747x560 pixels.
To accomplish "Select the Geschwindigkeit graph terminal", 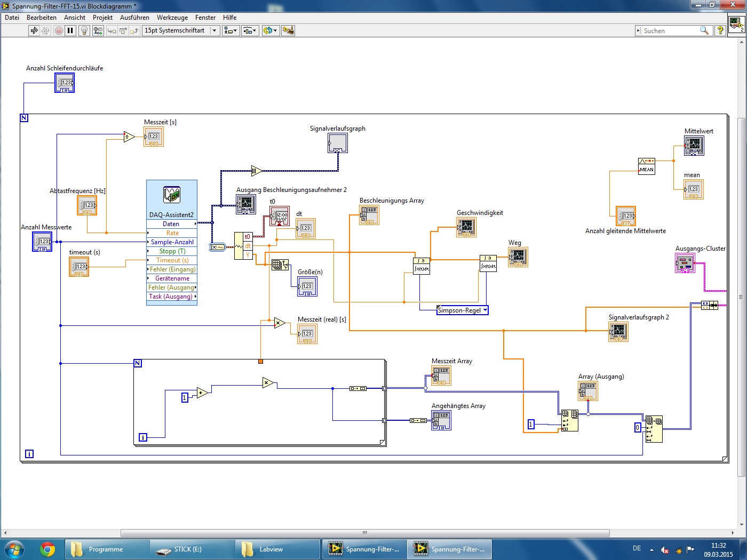I will 466,227.
